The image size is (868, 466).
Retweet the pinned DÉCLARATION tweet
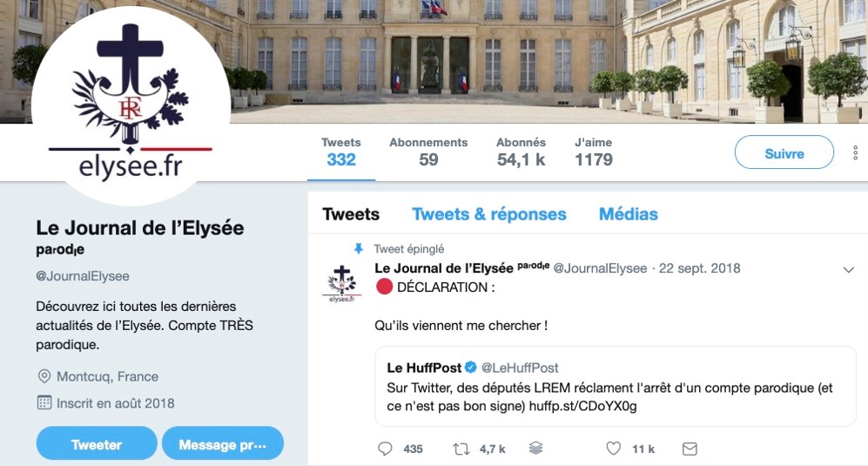click(x=461, y=449)
